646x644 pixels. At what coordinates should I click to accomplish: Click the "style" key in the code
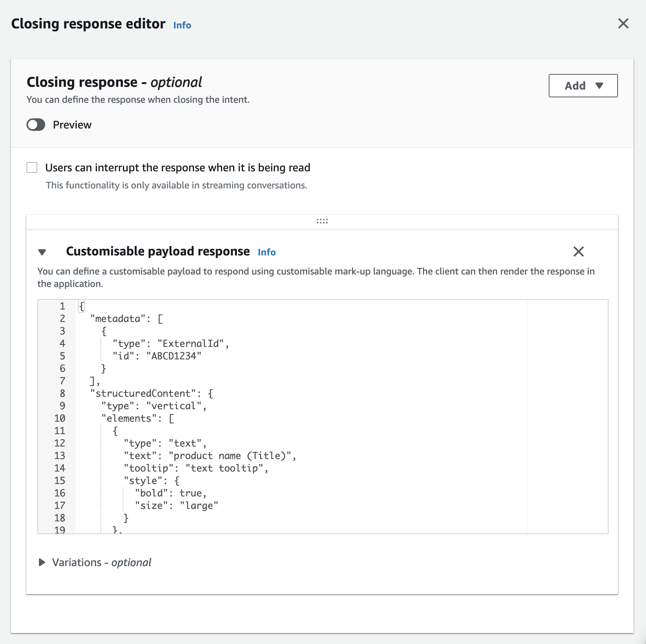point(143,481)
